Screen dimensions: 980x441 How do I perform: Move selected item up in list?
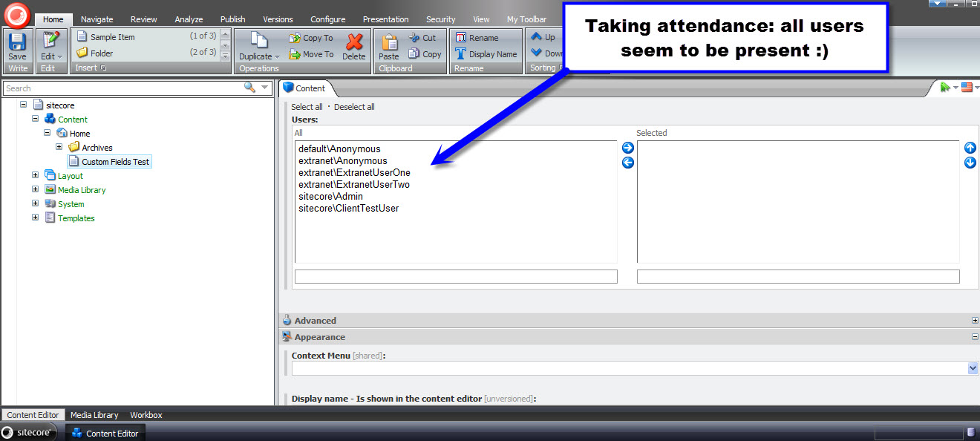(970, 148)
